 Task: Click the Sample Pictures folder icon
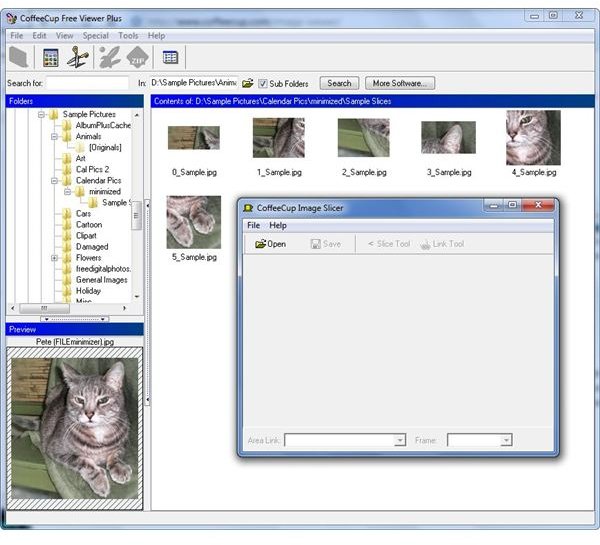[x=54, y=114]
